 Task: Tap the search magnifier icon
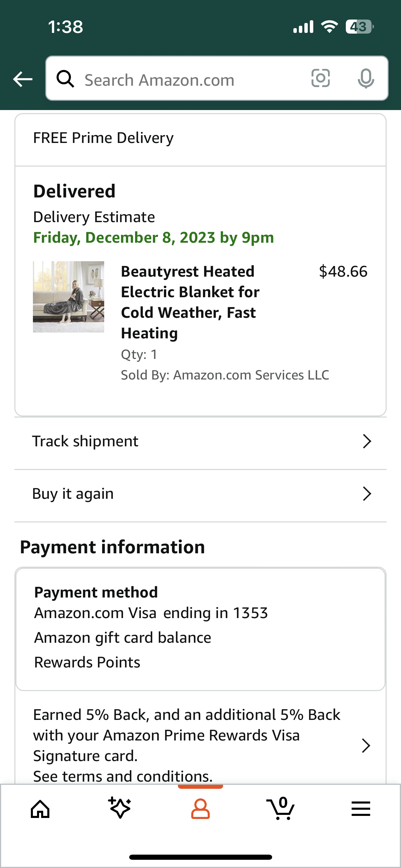65,79
